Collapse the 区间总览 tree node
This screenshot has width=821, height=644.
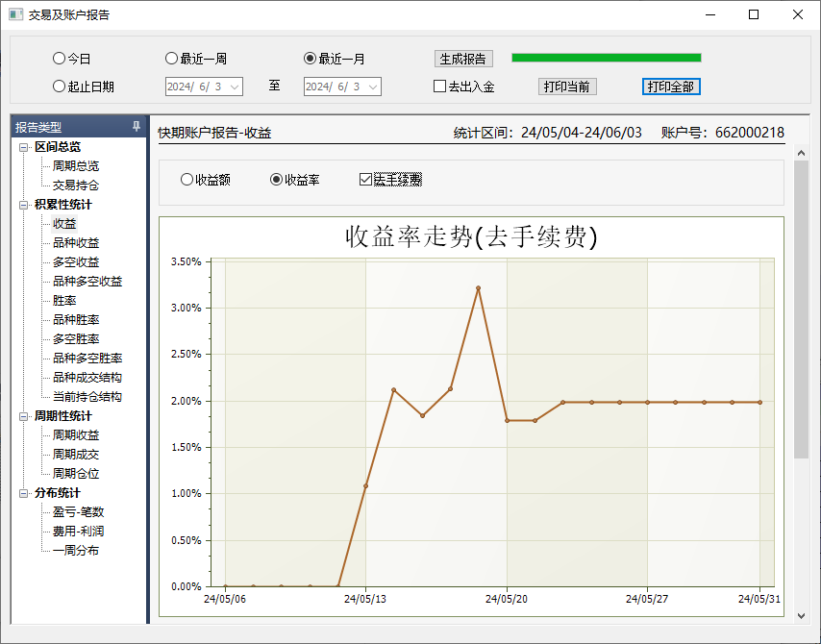24,147
